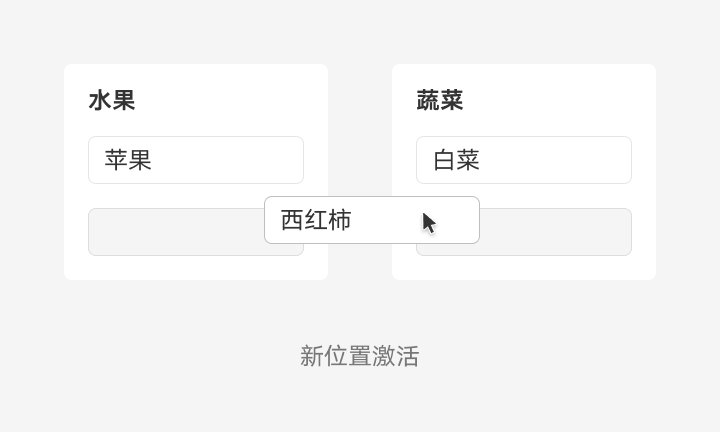Click white padding below 水果 drop slot

pyautogui.click(x=196, y=268)
